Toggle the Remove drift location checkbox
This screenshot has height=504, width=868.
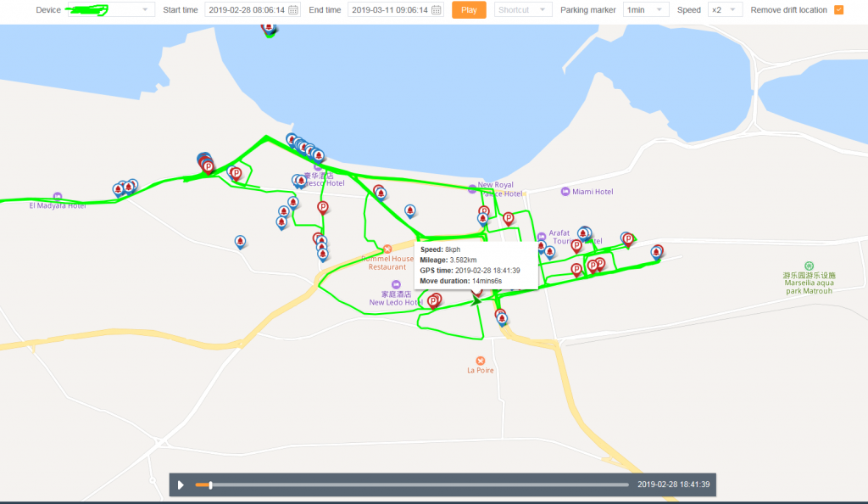839,10
